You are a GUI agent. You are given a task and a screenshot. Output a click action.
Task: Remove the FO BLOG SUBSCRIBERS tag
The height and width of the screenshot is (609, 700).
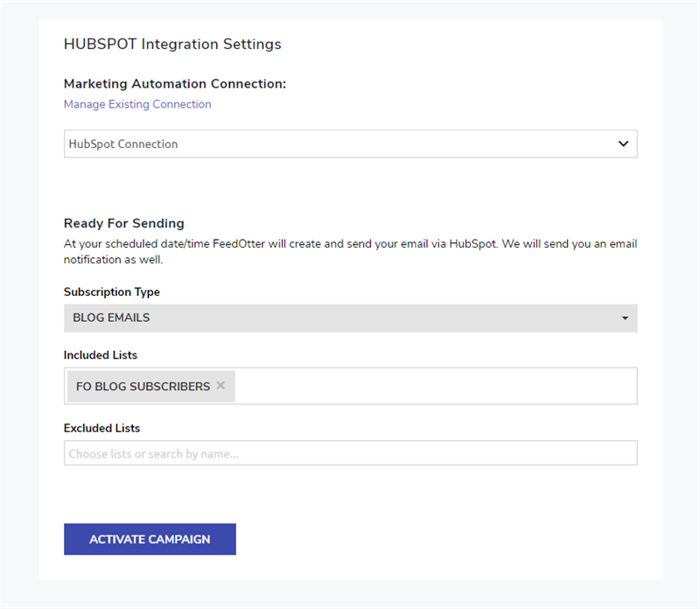220,385
